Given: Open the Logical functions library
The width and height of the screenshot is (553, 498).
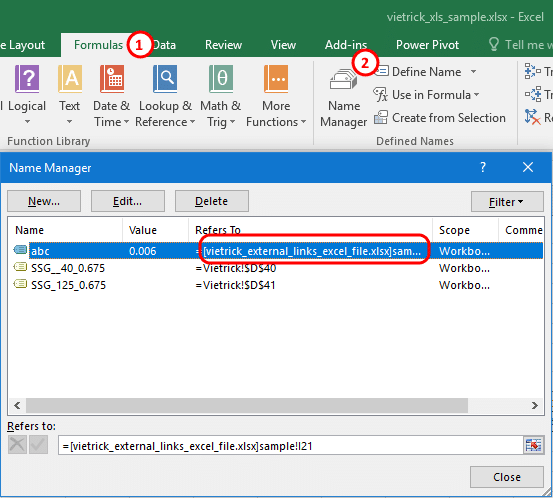Looking at the screenshot, I should pyautogui.click(x=27, y=95).
